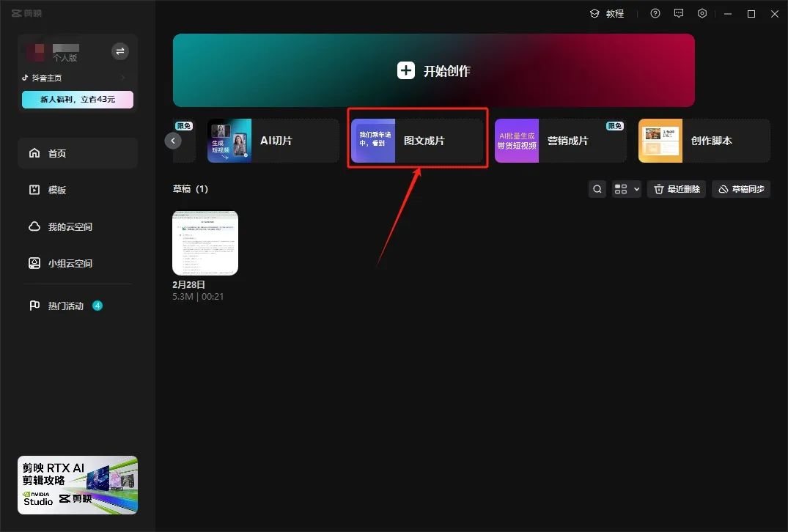Click the draft info 5.3M | 00:21

pos(198,296)
